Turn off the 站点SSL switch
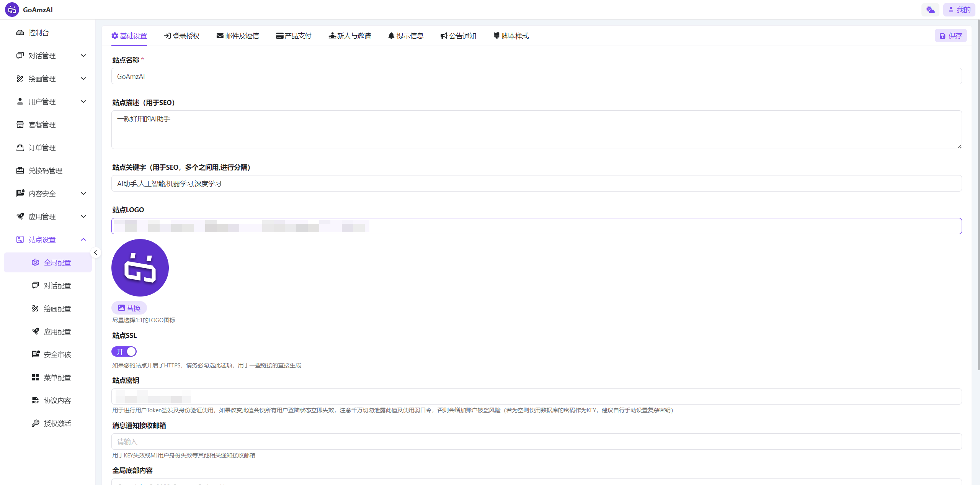 click(124, 351)
